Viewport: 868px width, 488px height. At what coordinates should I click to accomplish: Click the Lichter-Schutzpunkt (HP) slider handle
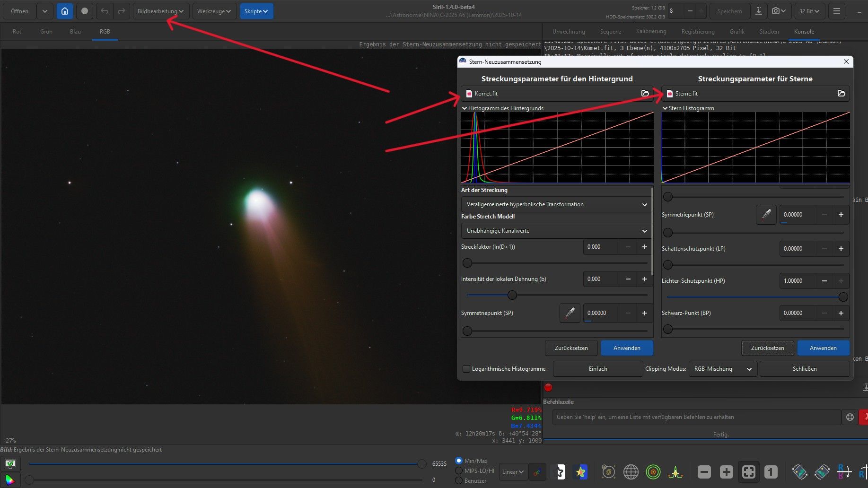[843, 297]
